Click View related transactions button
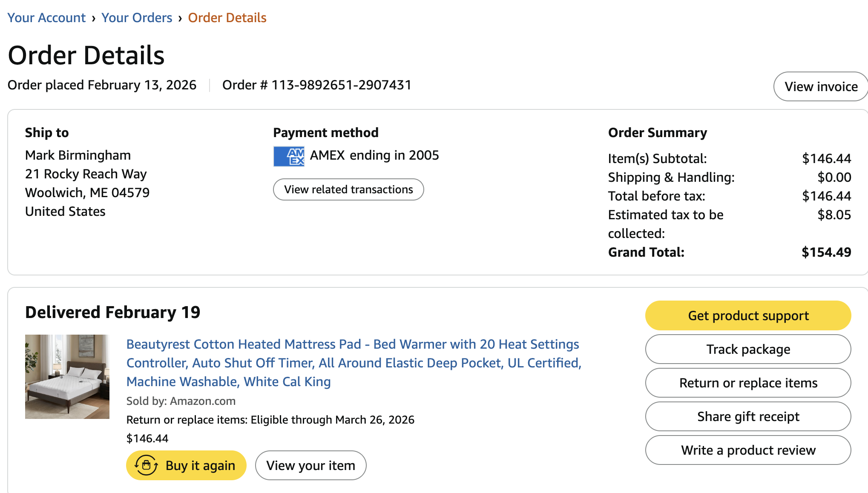 348,189
